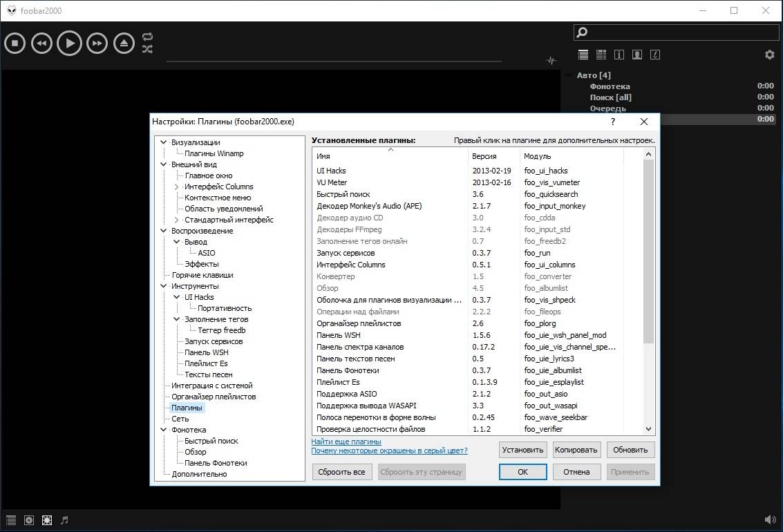Screen dimensions: 783x532
Task: Select the UI Hacks plugin row
Action: (x=469, y=171)
